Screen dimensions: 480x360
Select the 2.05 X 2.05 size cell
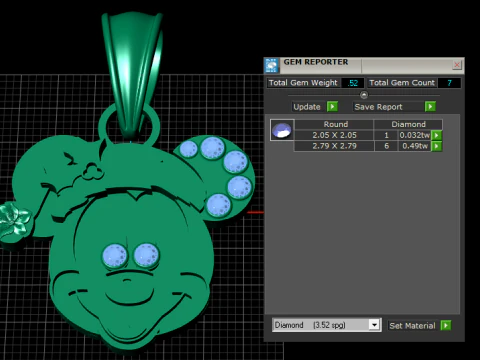click(334, 135)
